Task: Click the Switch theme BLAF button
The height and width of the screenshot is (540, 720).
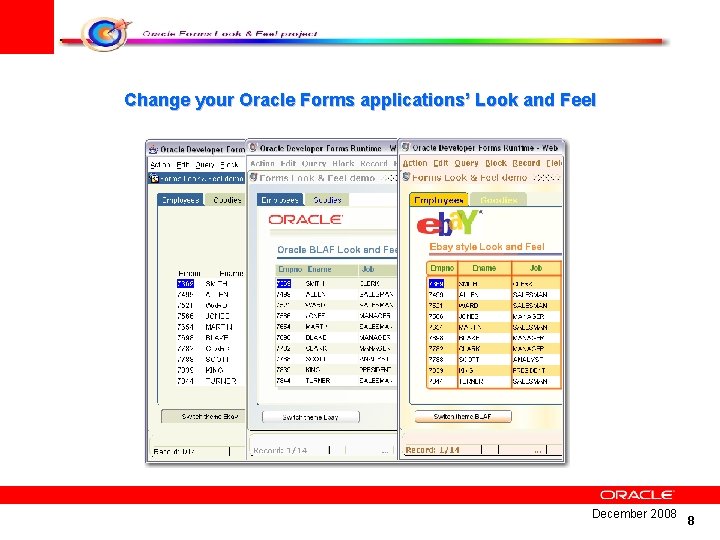Action: pos(463,416)
